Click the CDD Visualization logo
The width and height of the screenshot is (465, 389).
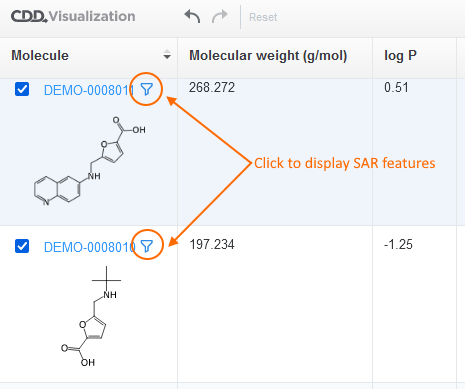(73, 16)
